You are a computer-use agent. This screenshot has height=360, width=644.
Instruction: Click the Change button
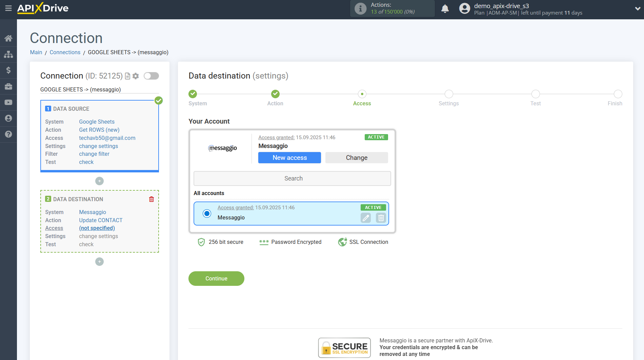[357, 157]
